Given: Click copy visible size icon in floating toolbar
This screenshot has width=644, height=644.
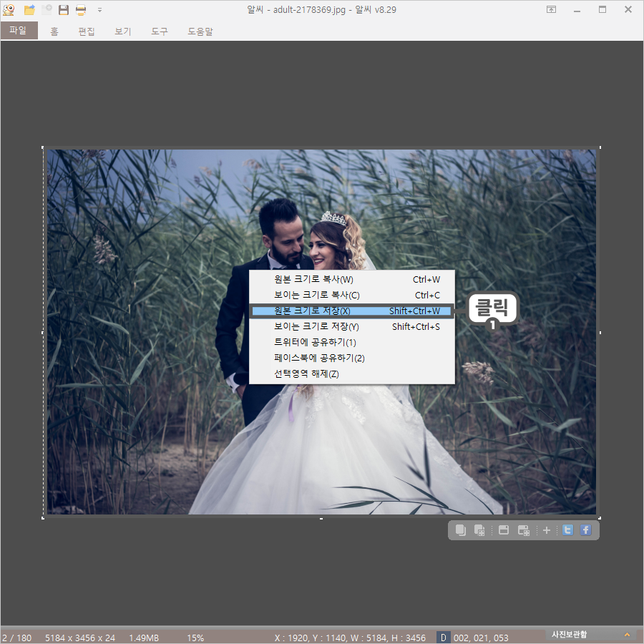Looking at the screenshot, I should click(479, 530).
